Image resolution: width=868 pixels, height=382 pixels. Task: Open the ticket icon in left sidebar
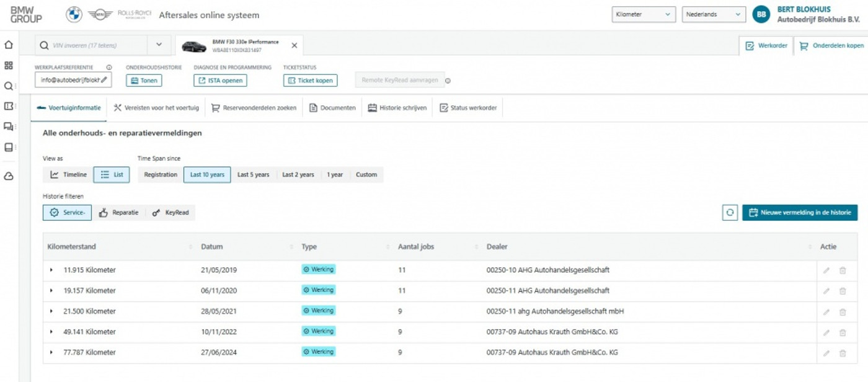coord(9,106)
